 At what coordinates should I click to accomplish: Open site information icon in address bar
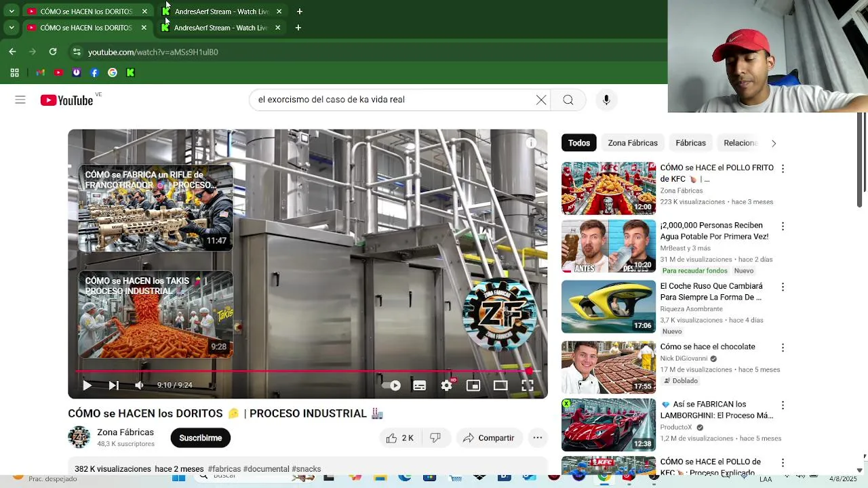point(77,52)
